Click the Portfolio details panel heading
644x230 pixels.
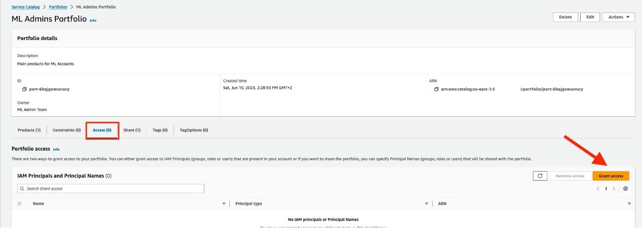tap(37, 38)
